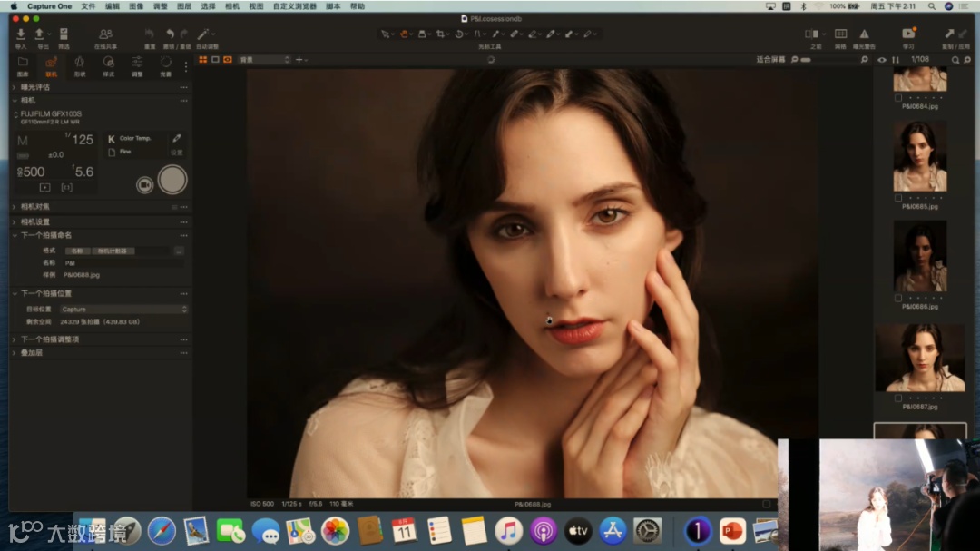Click the Export (导出) icon
The image size is (980, 551).
(40, 34)
